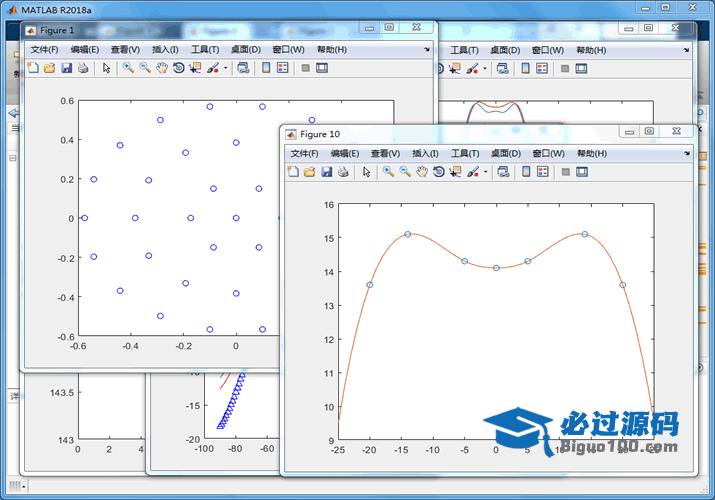715x500 pixels.
Task: Select Rotate 3D tool in Figure 10
Action: (439, 172)
